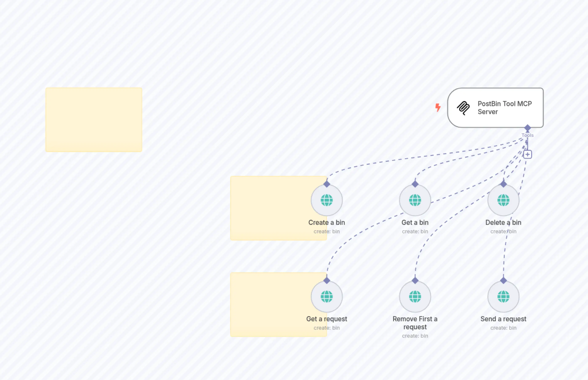Click the create: bin subtitle under Send a request

click(503, 328)
